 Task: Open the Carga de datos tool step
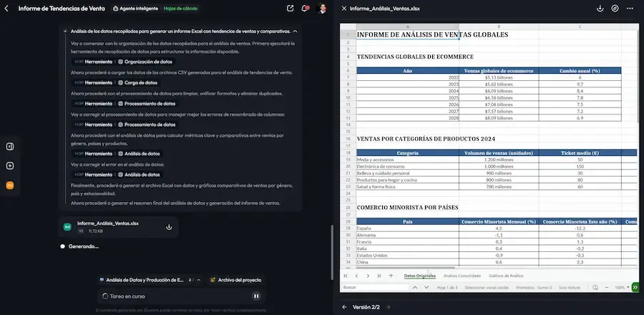(x=115, y=82)
